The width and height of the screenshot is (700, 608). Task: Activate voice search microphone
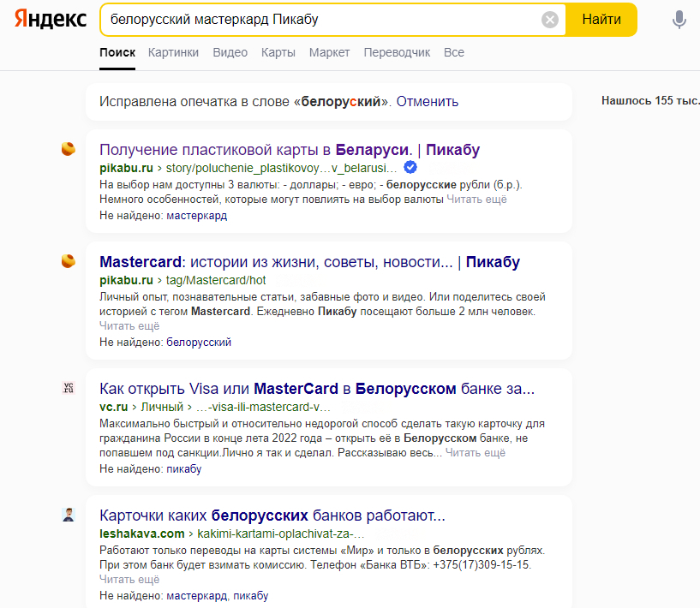(x=679, y=20)
